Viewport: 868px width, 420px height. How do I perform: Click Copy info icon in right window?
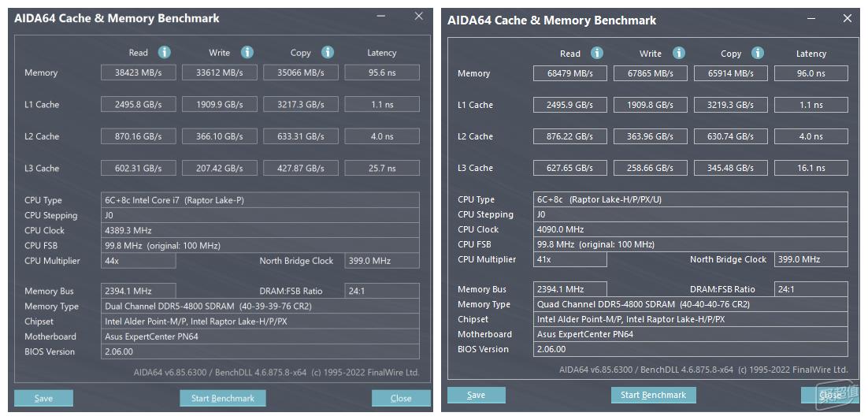758,54
